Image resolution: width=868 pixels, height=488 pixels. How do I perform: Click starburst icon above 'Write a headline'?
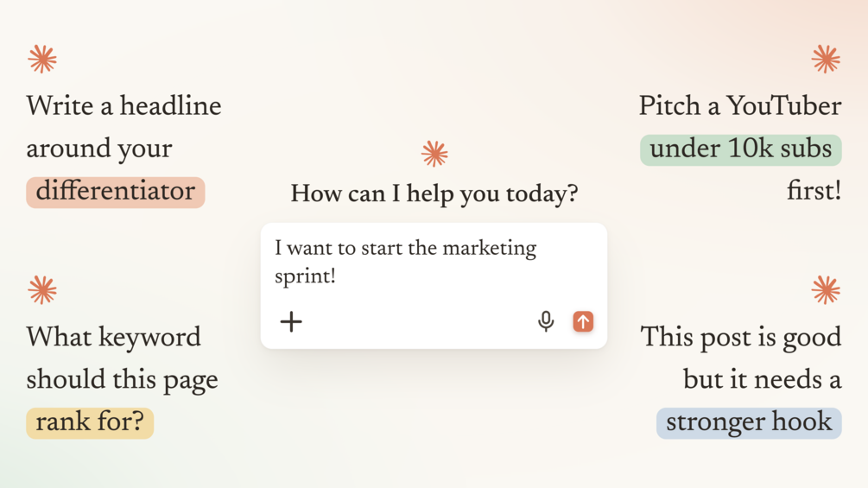pyautogui.click(x=42, y=59)
